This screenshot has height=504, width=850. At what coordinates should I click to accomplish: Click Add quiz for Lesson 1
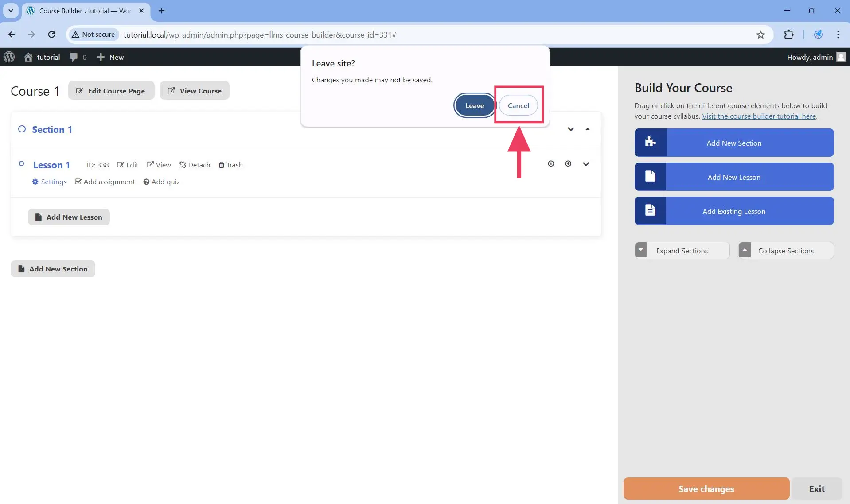pyautogui.click(x=162, y=182)
